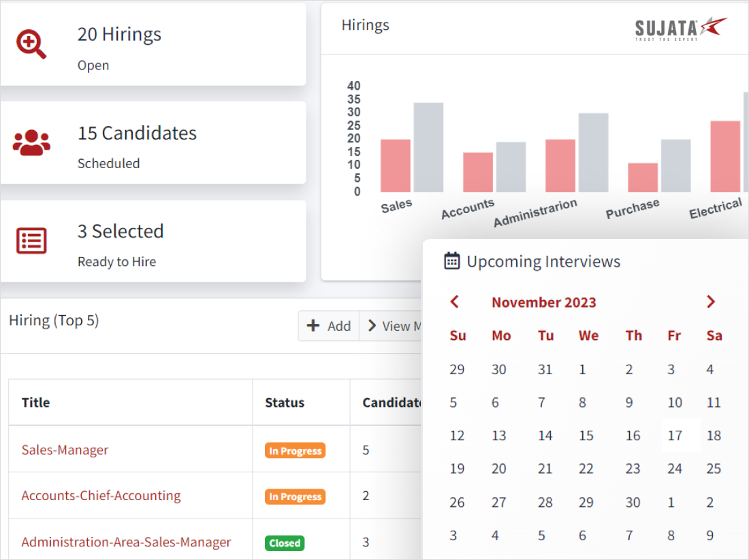749x560 pixels.
Task: Select November 17 in the calendar
Action: [675, 435]
